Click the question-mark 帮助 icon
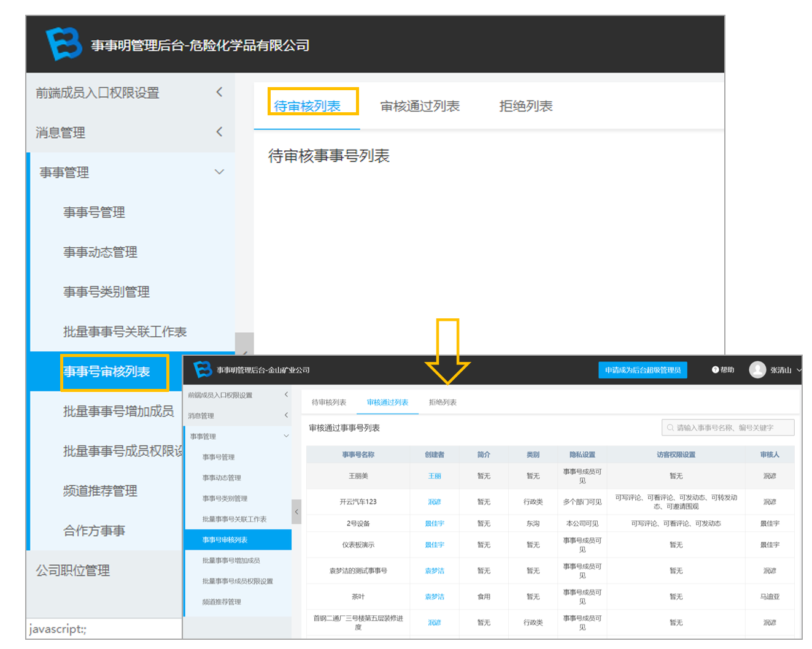Viewport: 812px width, 649px height. [715, 370]
